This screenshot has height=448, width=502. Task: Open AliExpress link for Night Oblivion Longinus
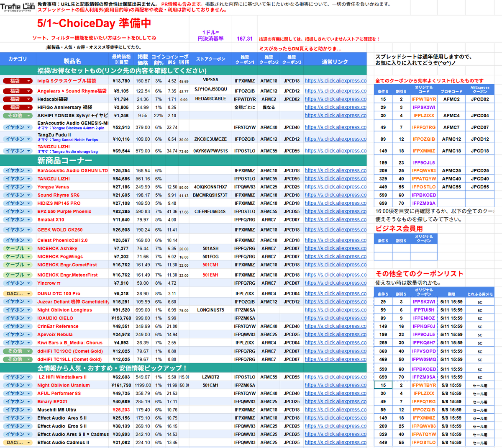pyautogui.click(x=336, y=310)
